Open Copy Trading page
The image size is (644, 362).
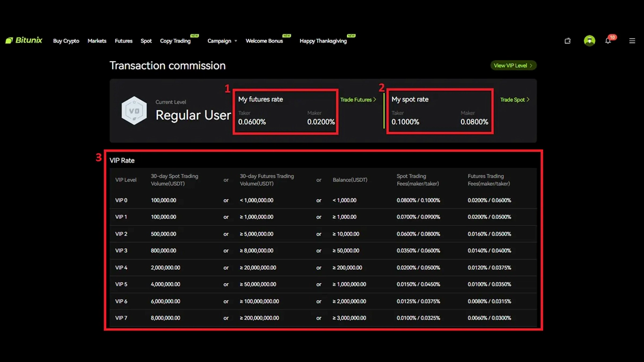coord(175,41)
